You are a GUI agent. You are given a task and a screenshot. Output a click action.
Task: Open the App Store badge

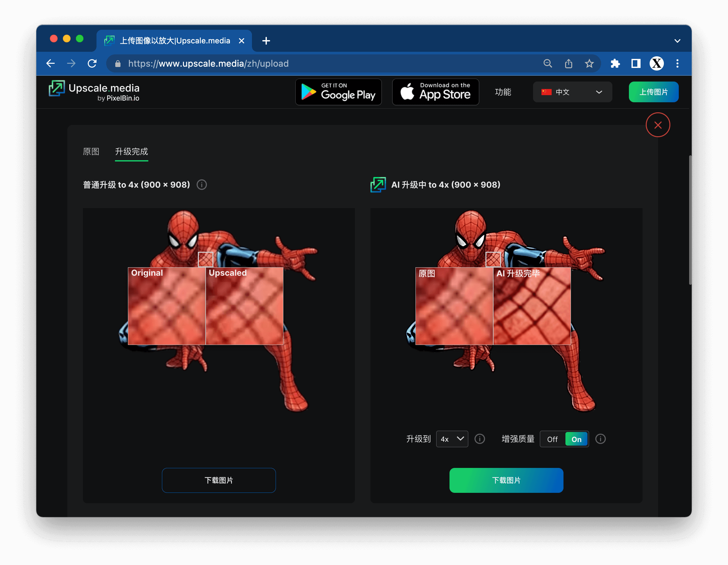(435, 92)
